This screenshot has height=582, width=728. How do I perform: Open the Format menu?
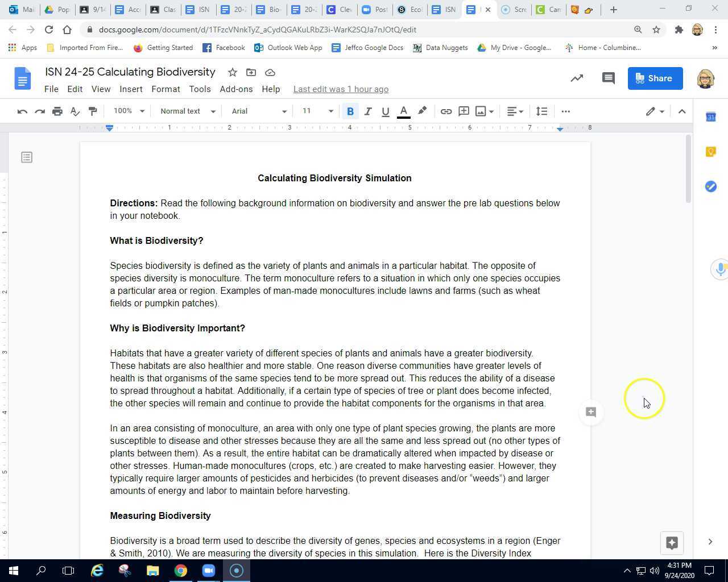click(166, 89)
